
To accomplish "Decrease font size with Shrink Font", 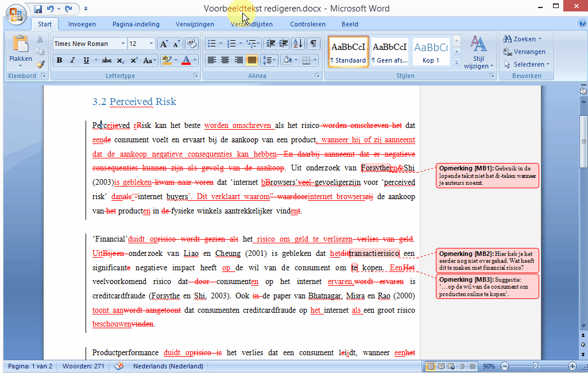I will coord(176,44).
